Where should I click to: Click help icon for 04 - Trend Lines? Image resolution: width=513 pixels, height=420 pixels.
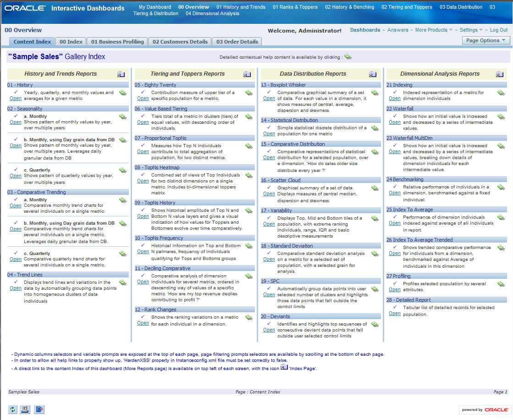122,283
